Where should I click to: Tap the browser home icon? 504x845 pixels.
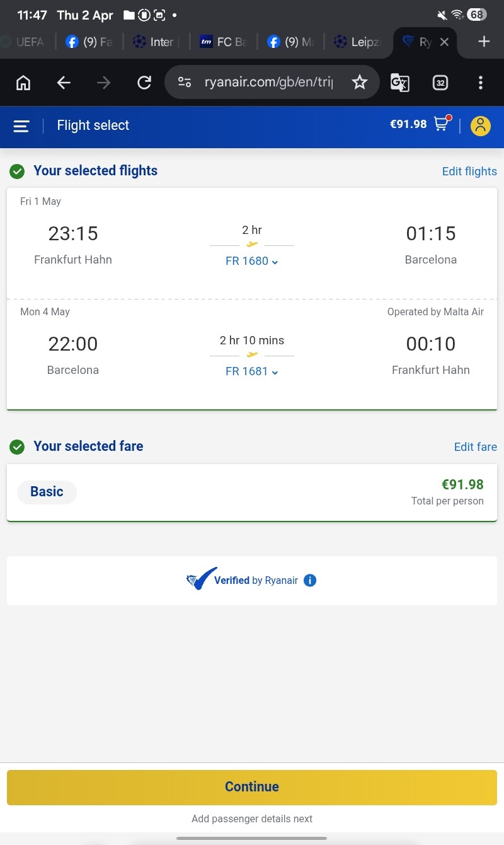23,83
